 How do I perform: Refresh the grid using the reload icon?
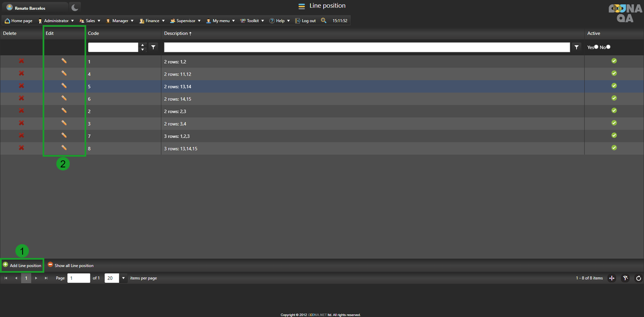(638, 278)
